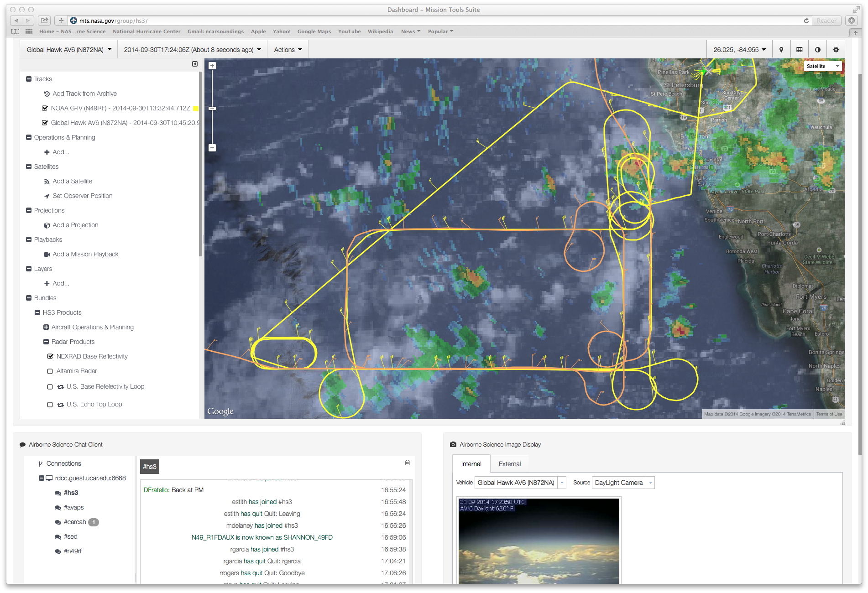
Task: Open the Popular bookmarks menu
Action: (440, 31)
